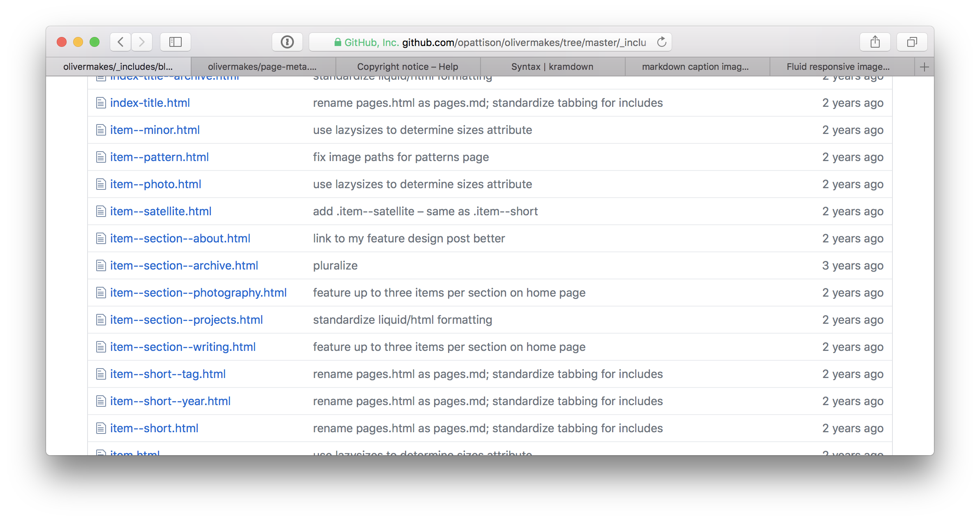The width and height of the screenshot is (980, 521).
Task: Switch to the Syntax | kramdown tab
Action: 552,67
